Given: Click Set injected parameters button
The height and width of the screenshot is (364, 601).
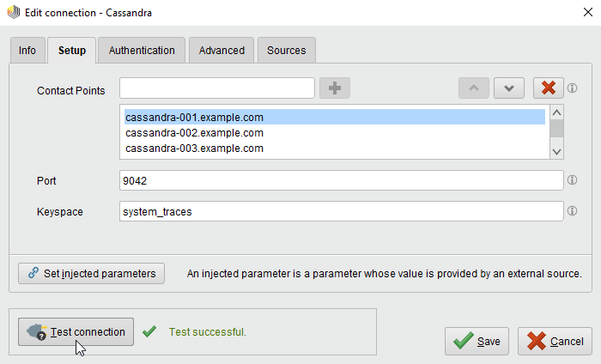Looking at the screenshot, I should pos(91,273).
